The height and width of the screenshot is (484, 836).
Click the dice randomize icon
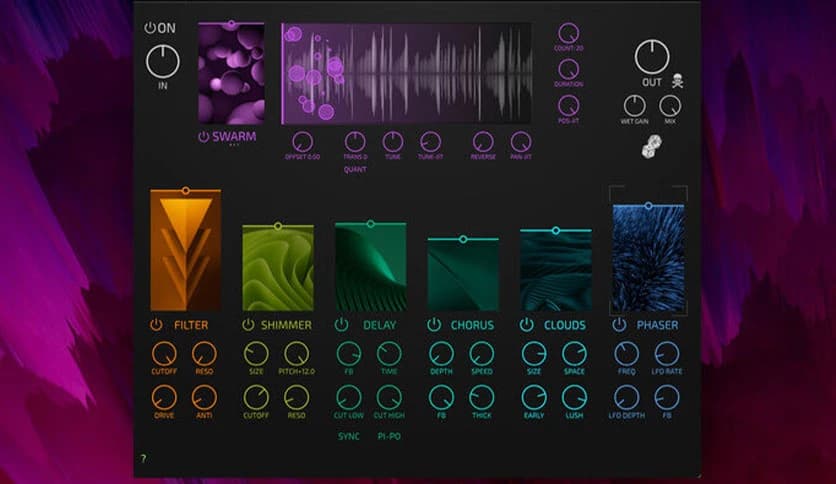point(652,146)
